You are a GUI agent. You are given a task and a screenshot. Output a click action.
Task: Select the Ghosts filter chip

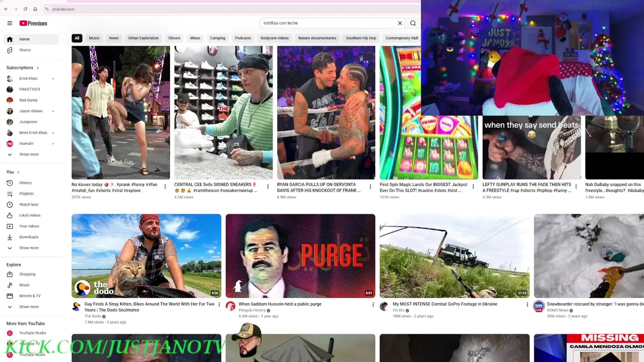tap(174, 38)
